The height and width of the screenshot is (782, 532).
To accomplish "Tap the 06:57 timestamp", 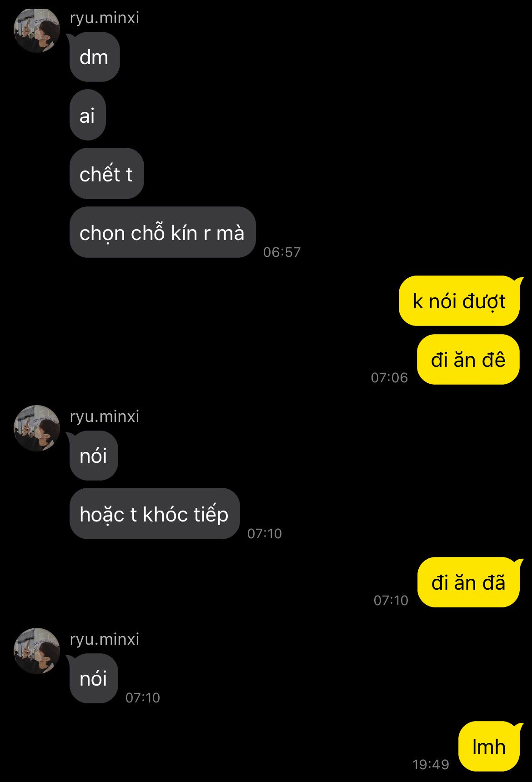I will click(282, 252).
